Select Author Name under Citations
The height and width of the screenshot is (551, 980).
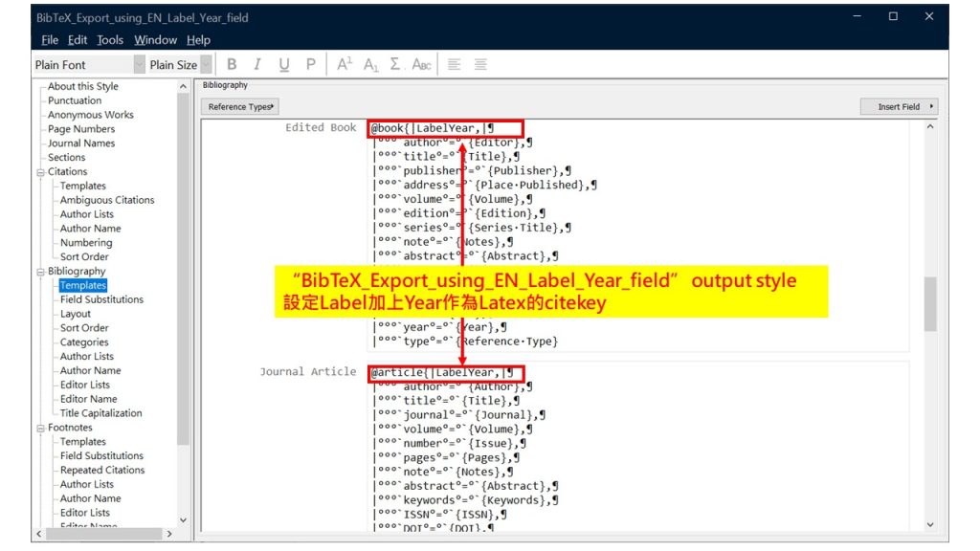(x=91, y=229)
